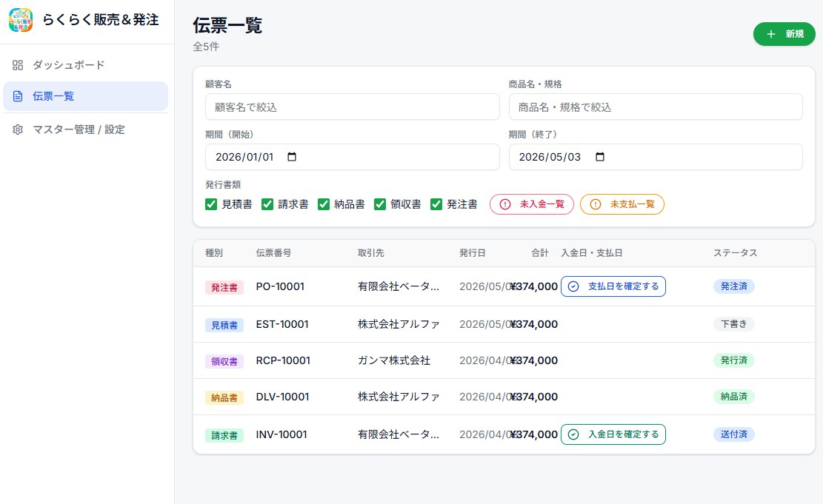823x504 pixels.
Task: Open calendar picker for 期間（終了）
Action: click(x=600, y=157)
